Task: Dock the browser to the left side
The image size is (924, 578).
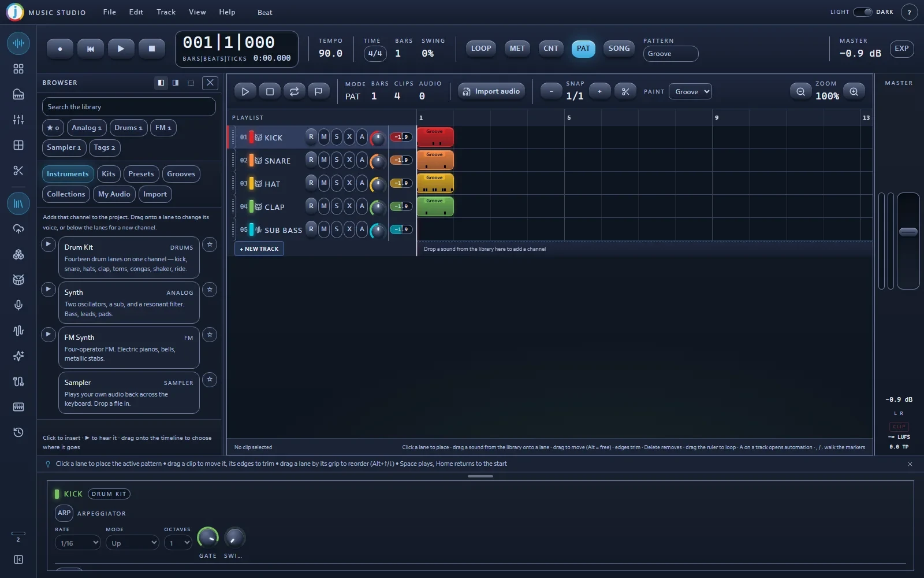Action: pos(161,83)
